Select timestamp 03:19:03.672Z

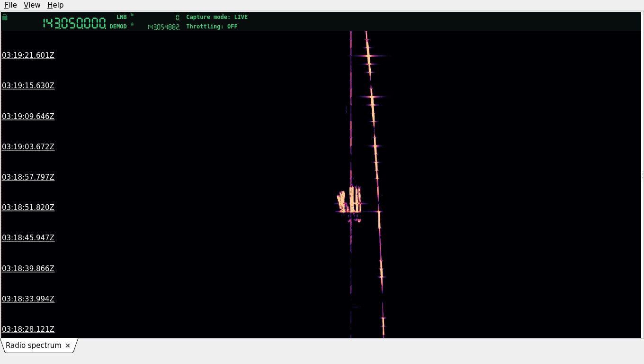(x=28, y=146)
